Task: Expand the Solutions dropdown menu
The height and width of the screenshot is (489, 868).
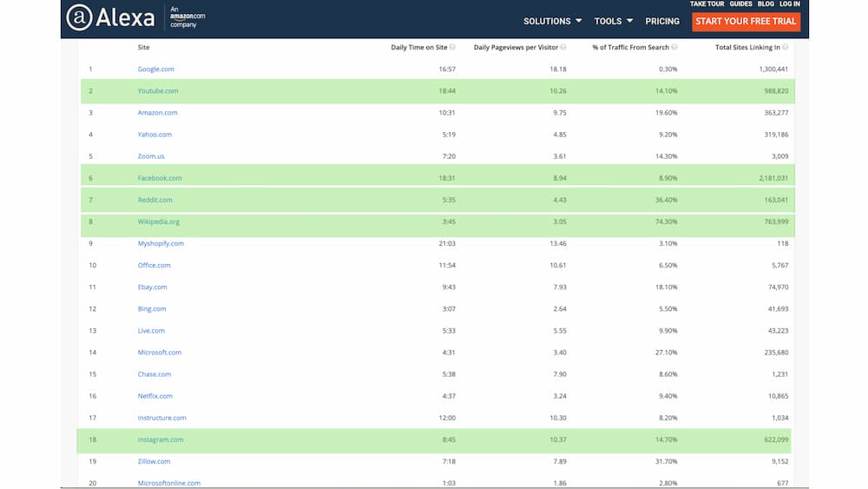Action: [552, 21]
